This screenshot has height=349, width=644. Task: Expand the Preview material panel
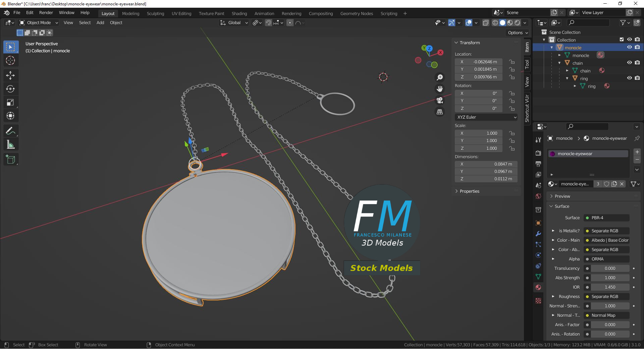pyautogui.click(x=562, y=196)
